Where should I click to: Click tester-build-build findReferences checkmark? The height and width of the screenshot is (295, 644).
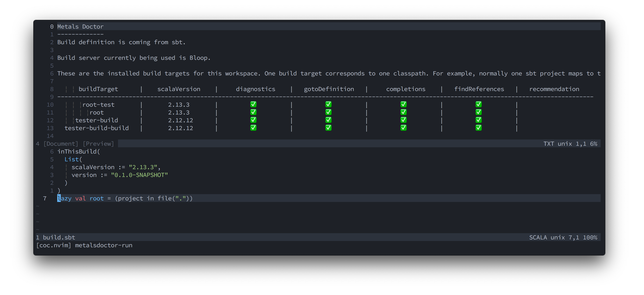[478, 128]
